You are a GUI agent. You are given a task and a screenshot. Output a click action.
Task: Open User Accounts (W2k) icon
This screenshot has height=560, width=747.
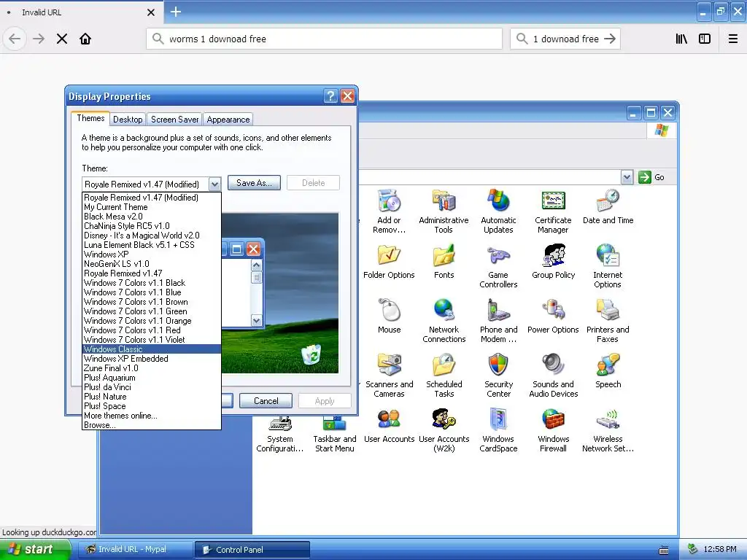444,430
